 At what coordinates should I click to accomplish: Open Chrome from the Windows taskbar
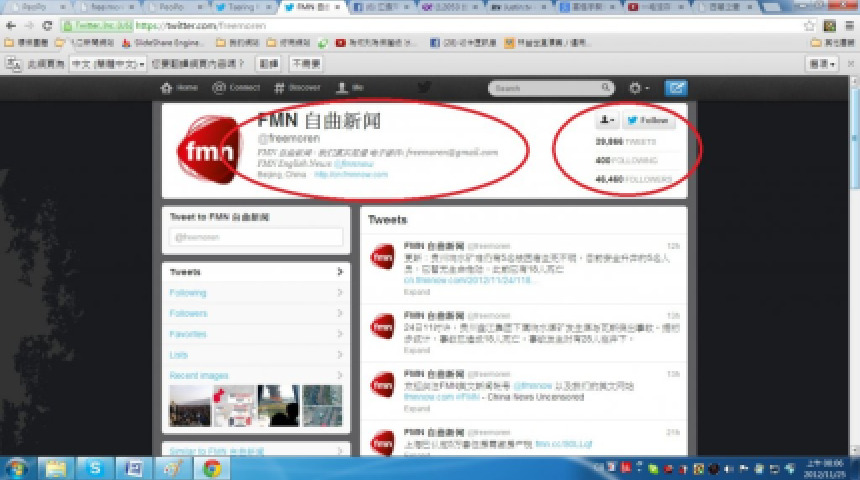coord(211,467)
